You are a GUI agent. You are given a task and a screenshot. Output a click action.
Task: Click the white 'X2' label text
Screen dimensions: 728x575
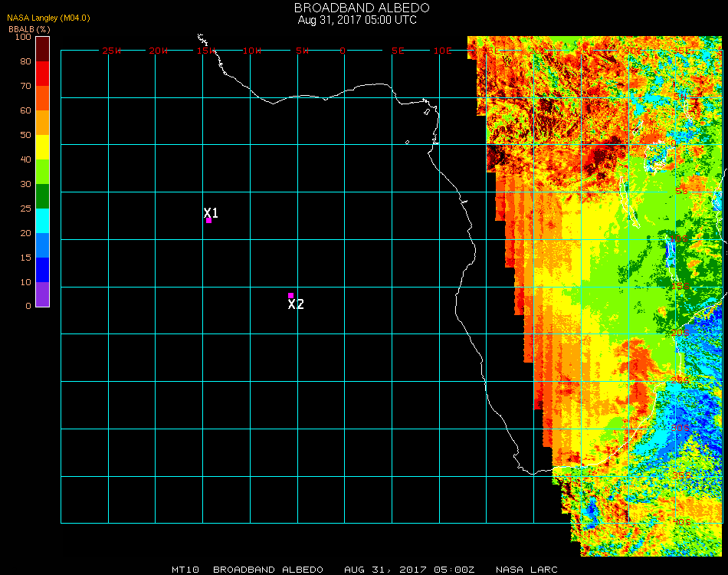pos(296,304)
